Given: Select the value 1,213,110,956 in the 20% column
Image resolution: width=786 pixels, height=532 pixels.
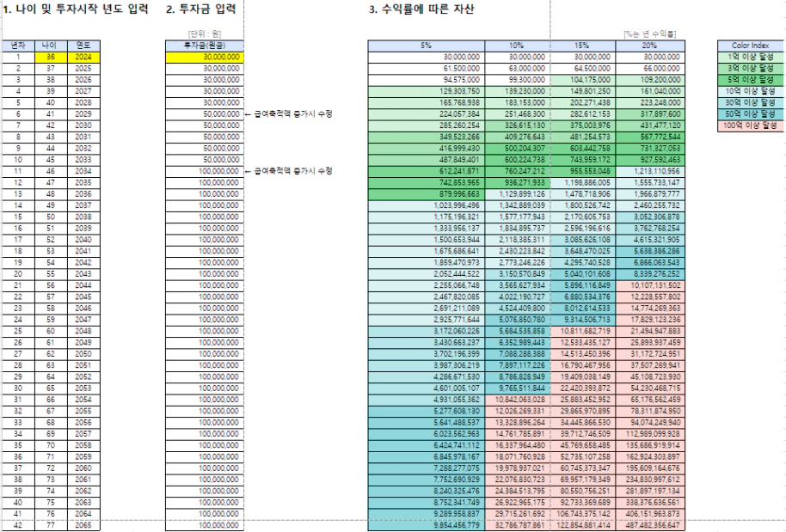Looking at the screenshot, I should 649,171.
